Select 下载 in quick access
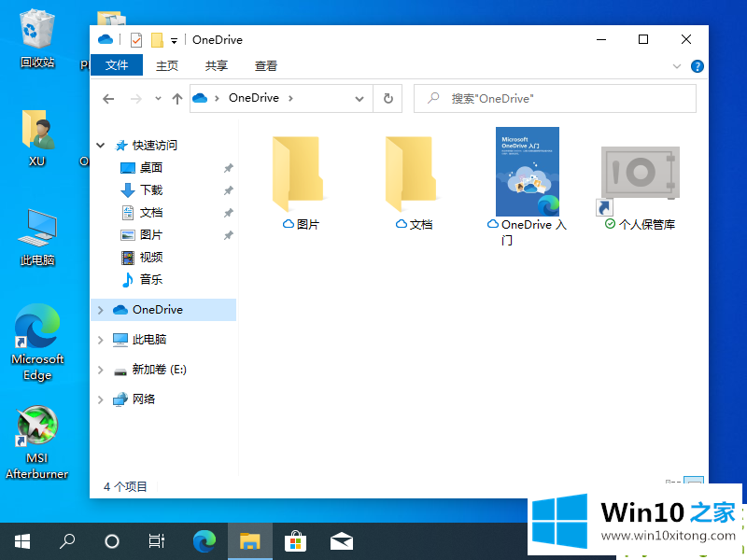Viewport: 747px width, 560px height. click(x=151, y=190)
